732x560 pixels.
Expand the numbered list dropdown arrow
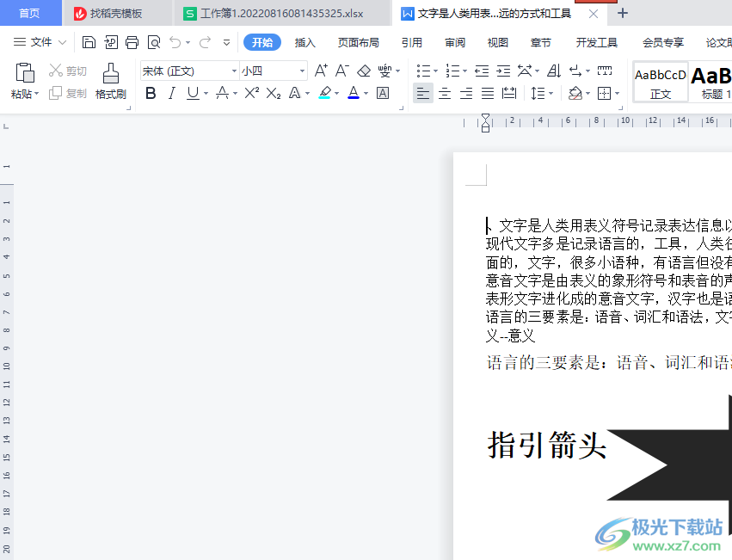(x=465, y=71)
